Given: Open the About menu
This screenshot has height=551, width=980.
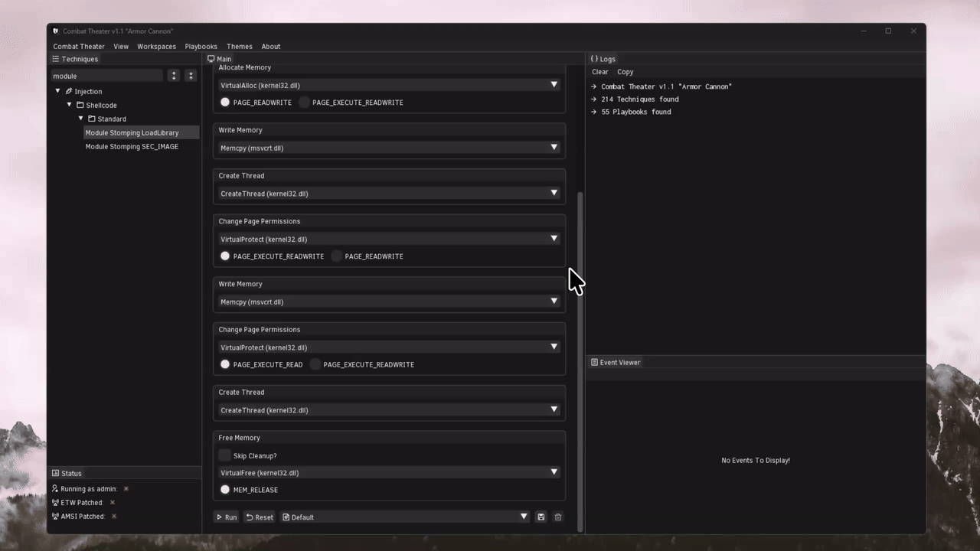Looking at the screenshot, I should tap(271, 47).
